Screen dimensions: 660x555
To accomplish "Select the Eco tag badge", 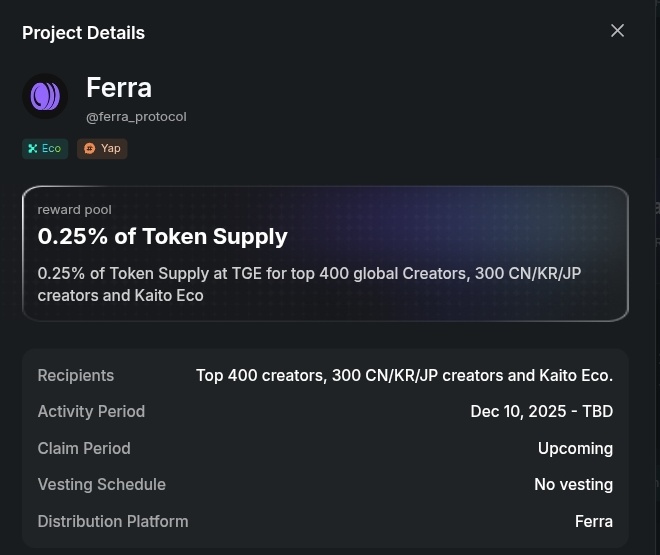I will (x=45, y=149).
